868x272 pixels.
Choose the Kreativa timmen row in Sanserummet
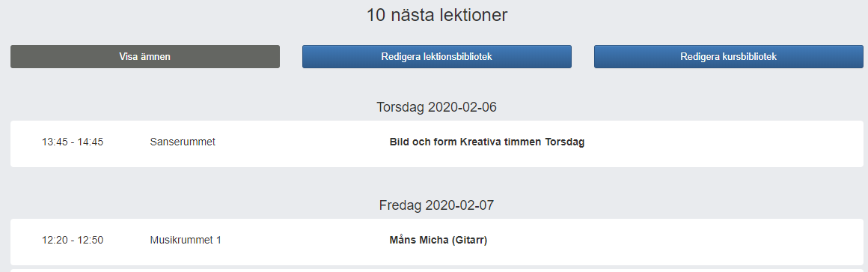[437, 143]
